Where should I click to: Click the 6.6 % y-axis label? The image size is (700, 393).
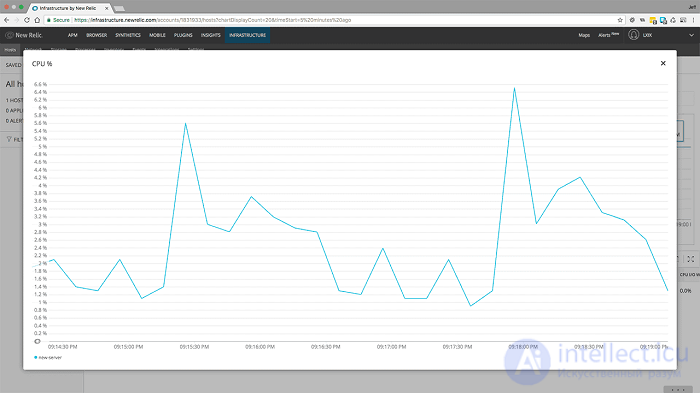pos(40,84)
